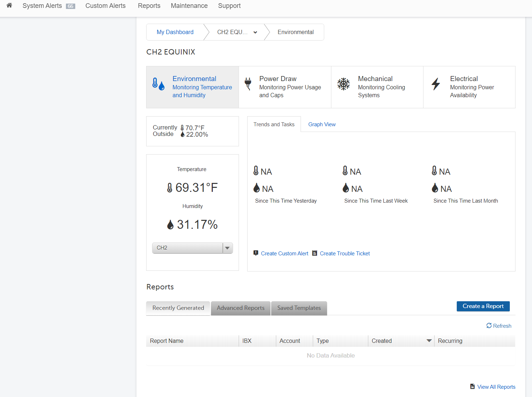Screen dimensions: 532x397
Task: Click the Since Yesterday humidity droplet icon
Action: (x=257, y=188)
